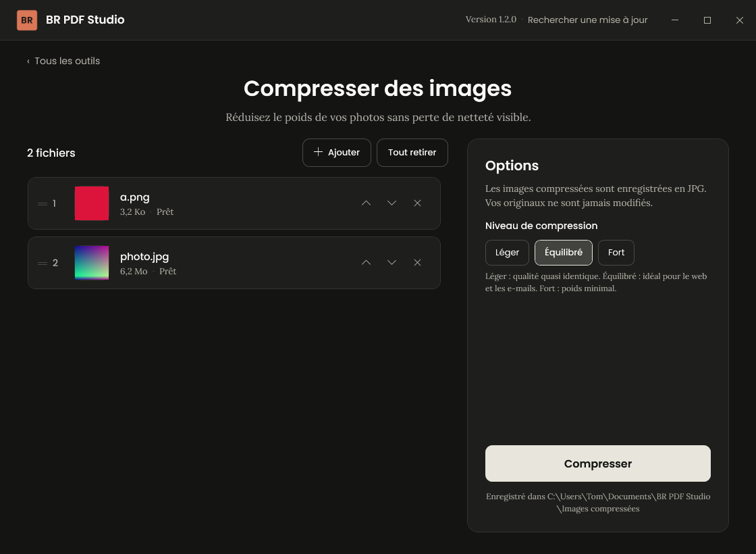The image size is (756, 554).
Task: Click the Options panel heading
Action: [x=512, y=166]
